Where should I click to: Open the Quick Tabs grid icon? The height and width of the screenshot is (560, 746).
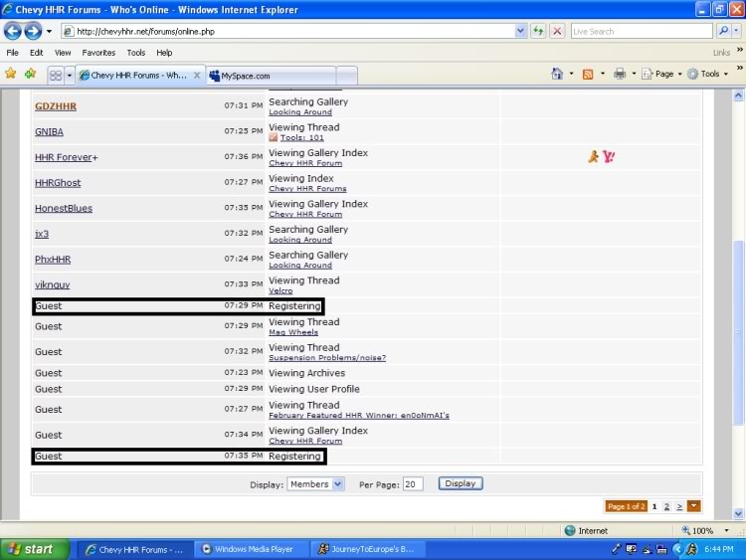[x=56, y=76]
